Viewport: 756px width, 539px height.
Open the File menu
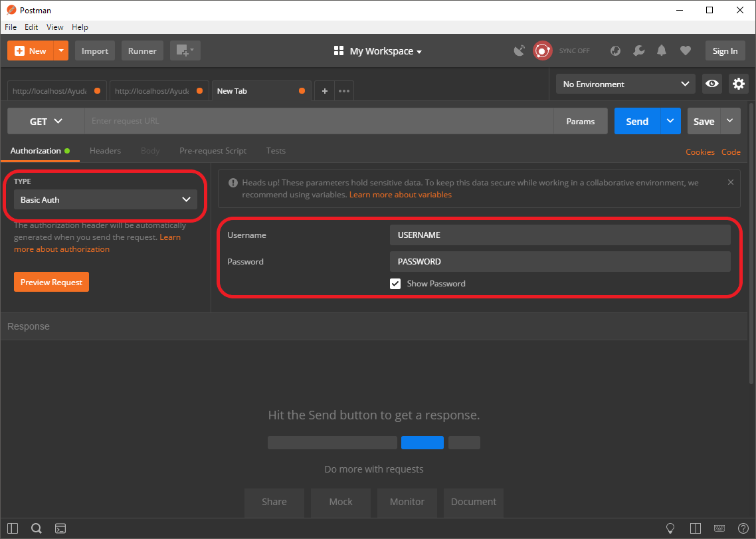point(11,27)
